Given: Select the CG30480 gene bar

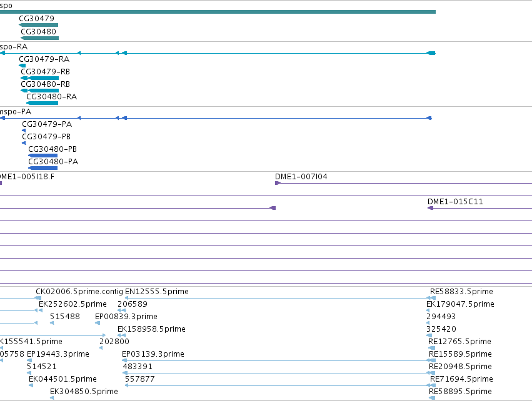Looking at the screenshot, I should click(39, 38).
